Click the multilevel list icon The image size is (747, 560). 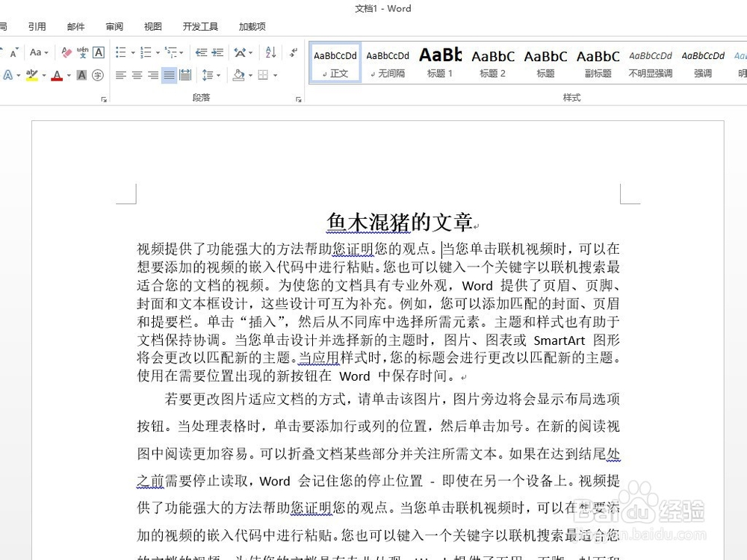click(170, 52)
